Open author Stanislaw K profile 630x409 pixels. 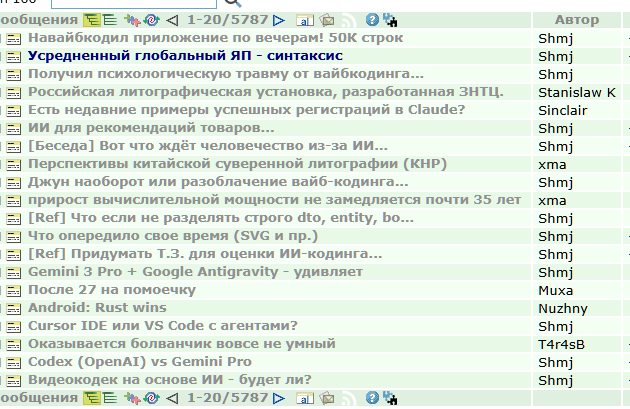tap(576, 92)
